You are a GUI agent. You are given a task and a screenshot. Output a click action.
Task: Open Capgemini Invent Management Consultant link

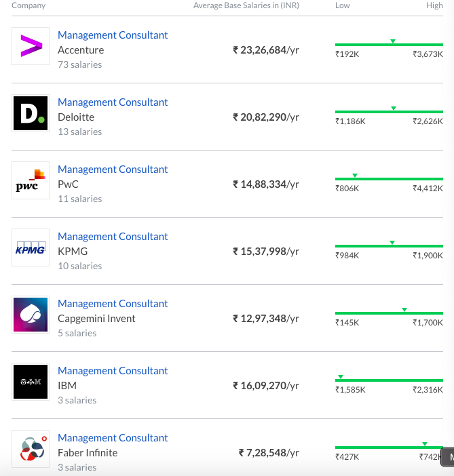(x=113, y=304)
